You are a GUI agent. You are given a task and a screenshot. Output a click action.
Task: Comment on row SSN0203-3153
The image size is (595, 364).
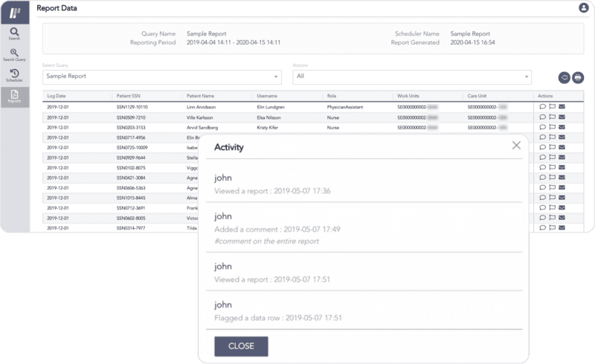point(543,127)
